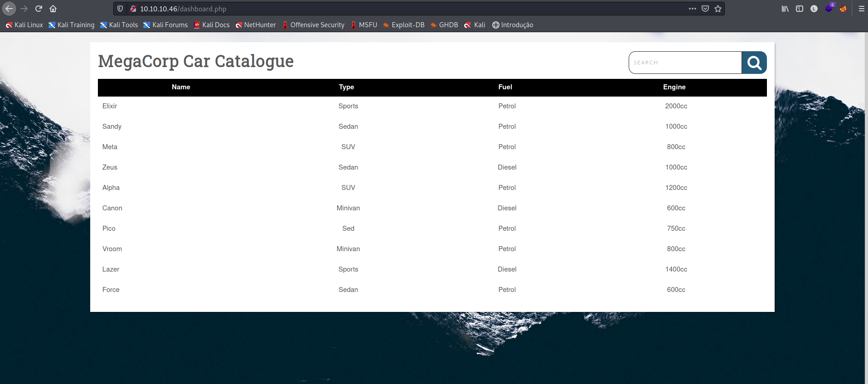Go back to the previous page

pos(9,9)
